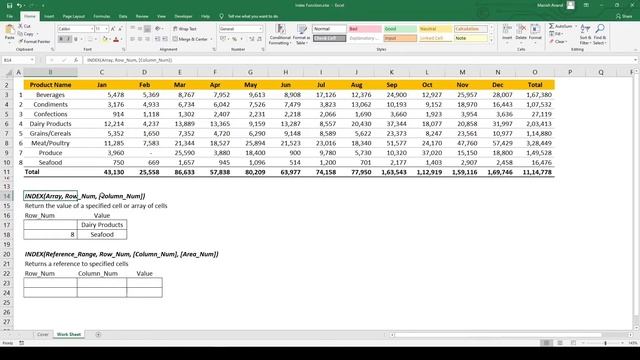Open Sort & Filter menu
Viewport: 640px width, 360px height.
pyautogui.click(x=585, y=34)
